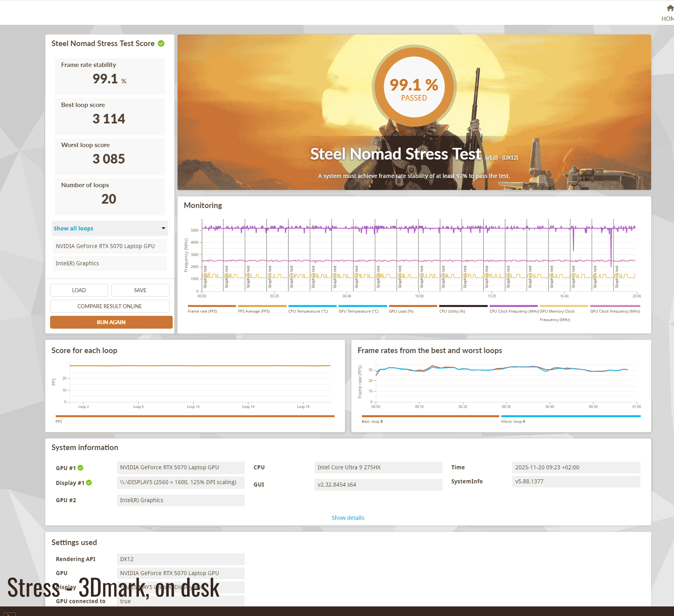Click the Best: loop 8 legend bar
This screenshot has width=674, height=616.
tap(430, 416)
